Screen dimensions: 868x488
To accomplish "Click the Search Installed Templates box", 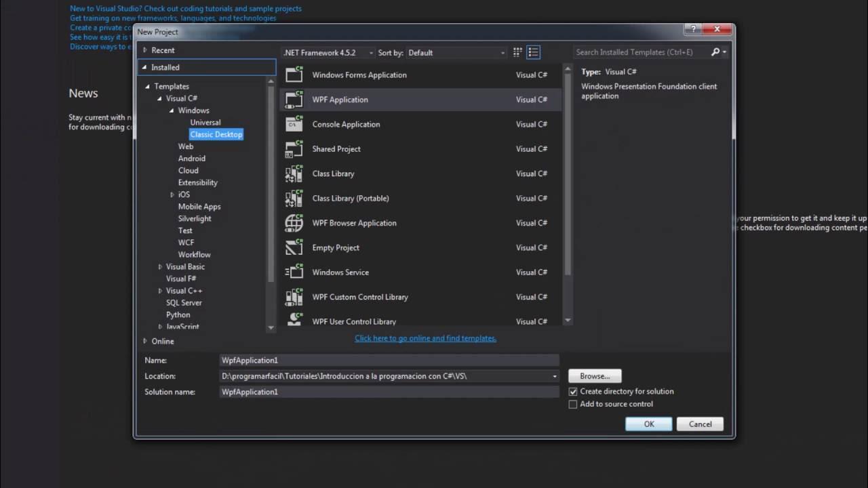I will coord(641,52).
